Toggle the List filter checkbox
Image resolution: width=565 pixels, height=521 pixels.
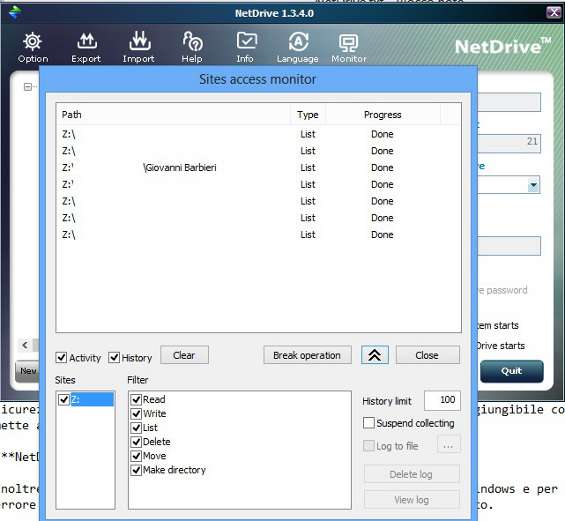pos(136,428)
